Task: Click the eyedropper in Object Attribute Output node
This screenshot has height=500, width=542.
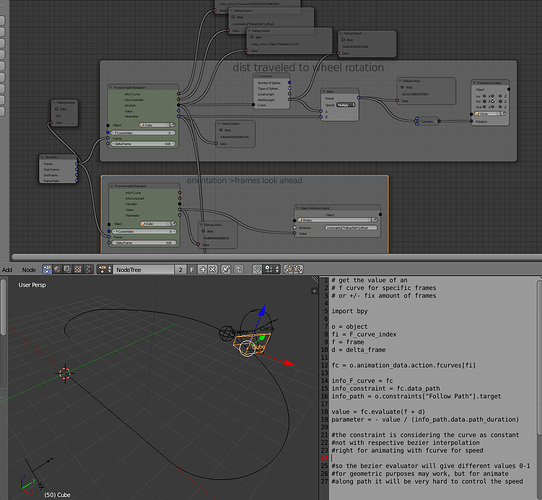Action: (x=375, y=220)
